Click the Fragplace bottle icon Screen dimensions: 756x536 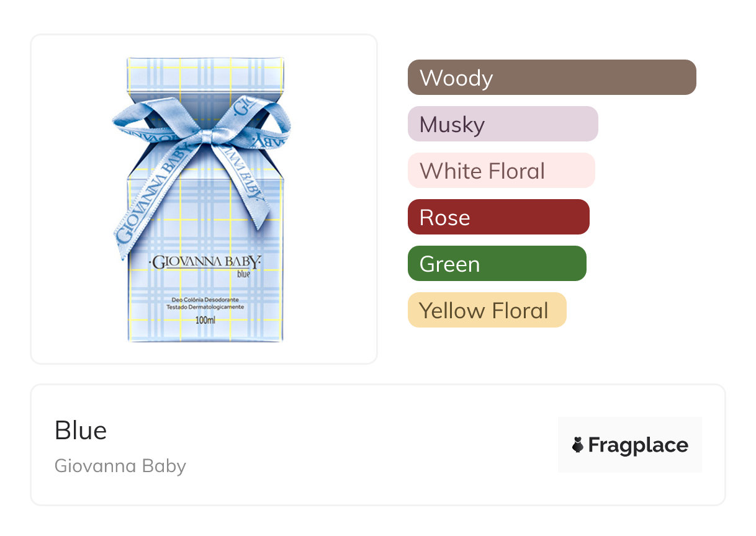pyautogui.click(x=578, y=445)
